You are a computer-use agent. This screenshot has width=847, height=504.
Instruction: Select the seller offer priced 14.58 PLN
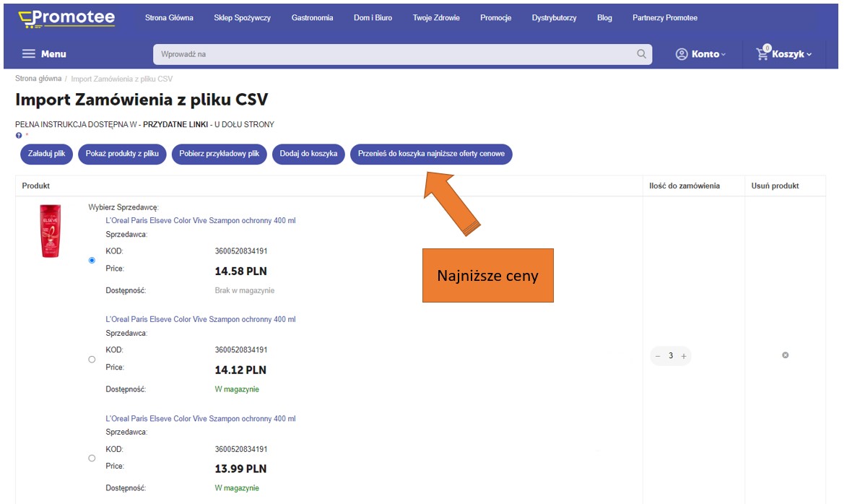(92, 260)
